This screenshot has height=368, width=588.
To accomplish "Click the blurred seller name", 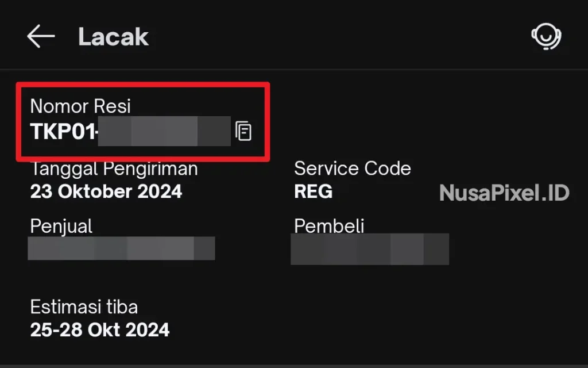I will pos(121,248).
